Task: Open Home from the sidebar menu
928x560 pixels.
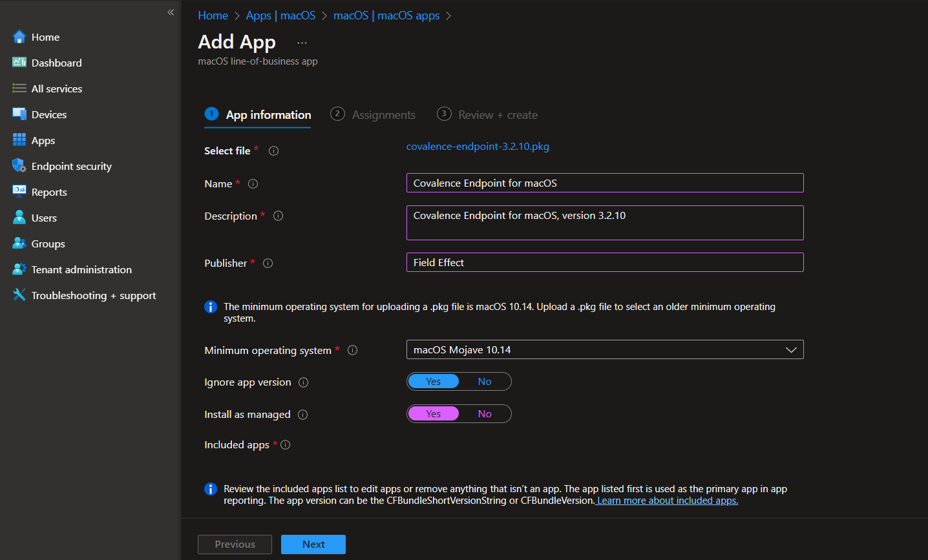Action: [x=45, y=37]
